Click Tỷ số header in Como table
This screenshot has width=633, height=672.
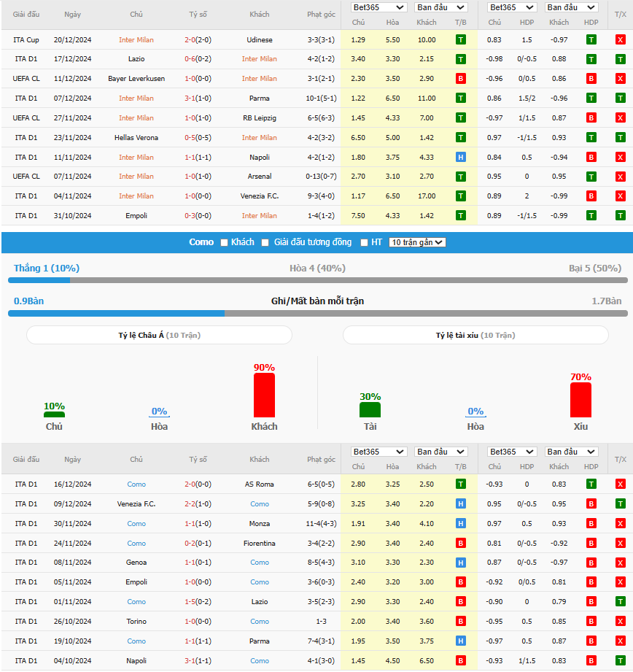tap(198, 460)
